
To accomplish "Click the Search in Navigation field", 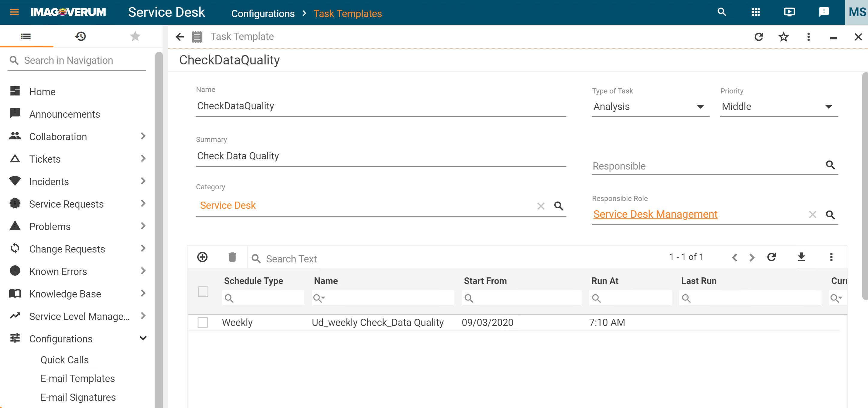I will 81,60.
